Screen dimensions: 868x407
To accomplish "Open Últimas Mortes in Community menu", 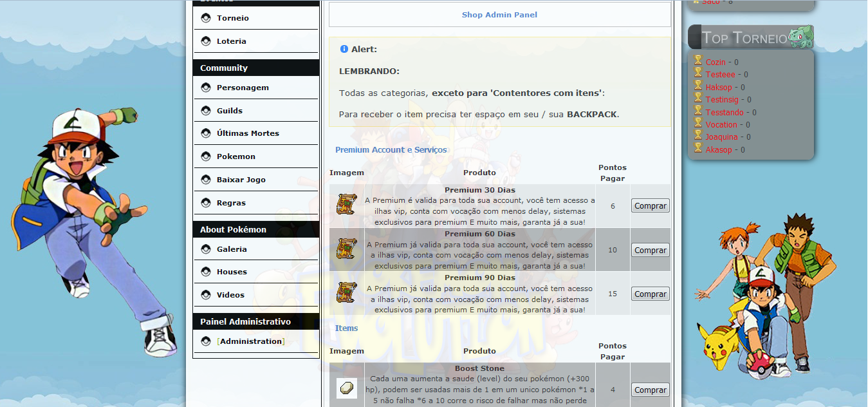I will coord(248,133).
